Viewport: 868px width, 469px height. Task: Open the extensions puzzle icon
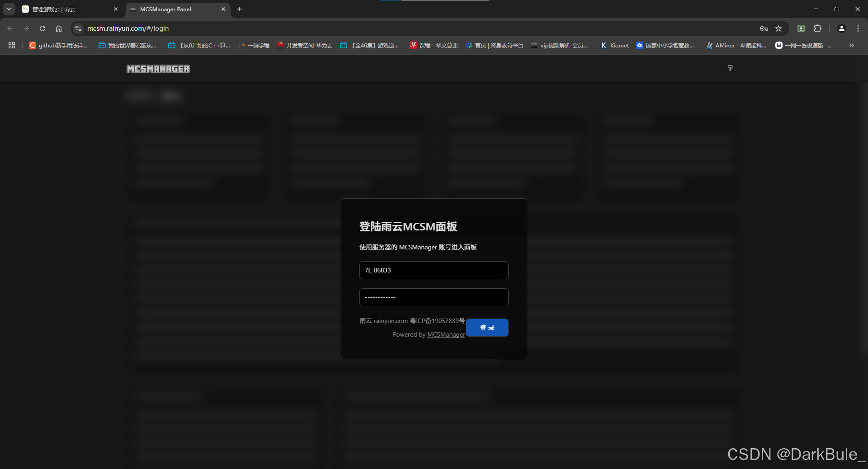click(x=818, y=28)
